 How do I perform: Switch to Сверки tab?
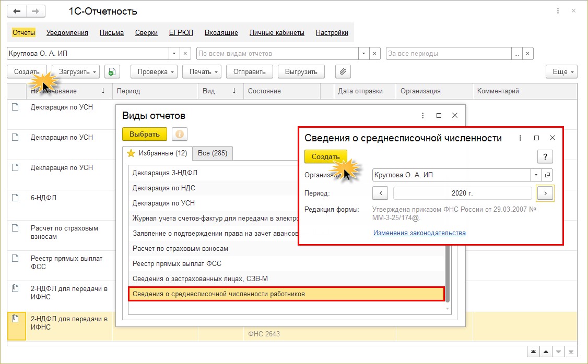146,32
